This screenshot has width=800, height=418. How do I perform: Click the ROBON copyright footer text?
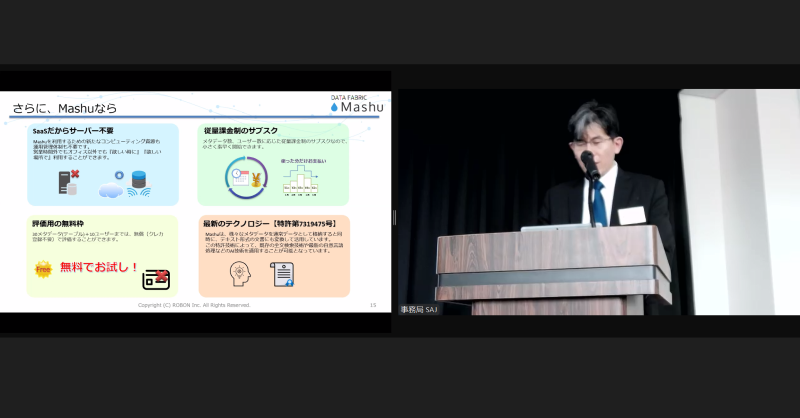point(193,304)
